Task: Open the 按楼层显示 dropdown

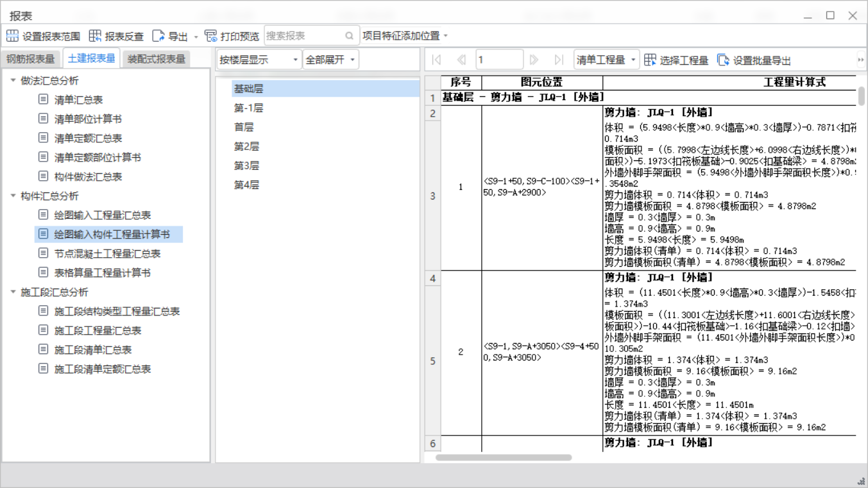Action: coord(259,60)
